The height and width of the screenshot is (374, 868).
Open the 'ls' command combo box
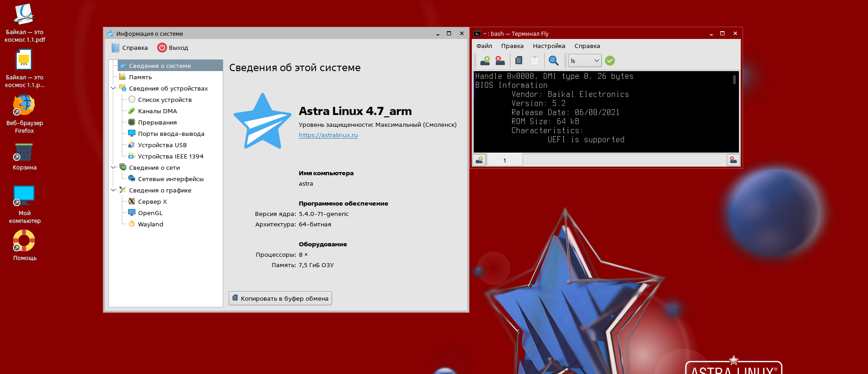pos(585,61)
